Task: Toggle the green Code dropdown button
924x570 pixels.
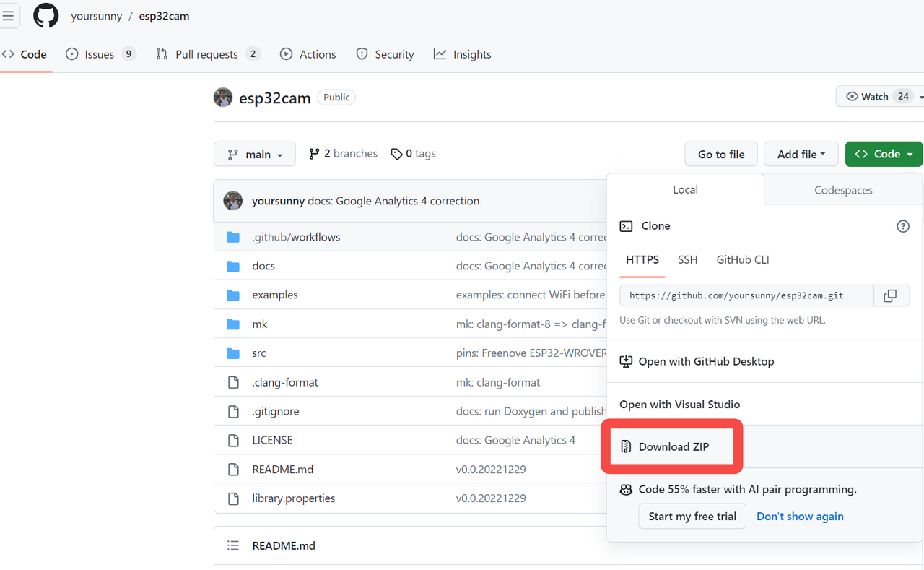Action: tap(884, 155)
